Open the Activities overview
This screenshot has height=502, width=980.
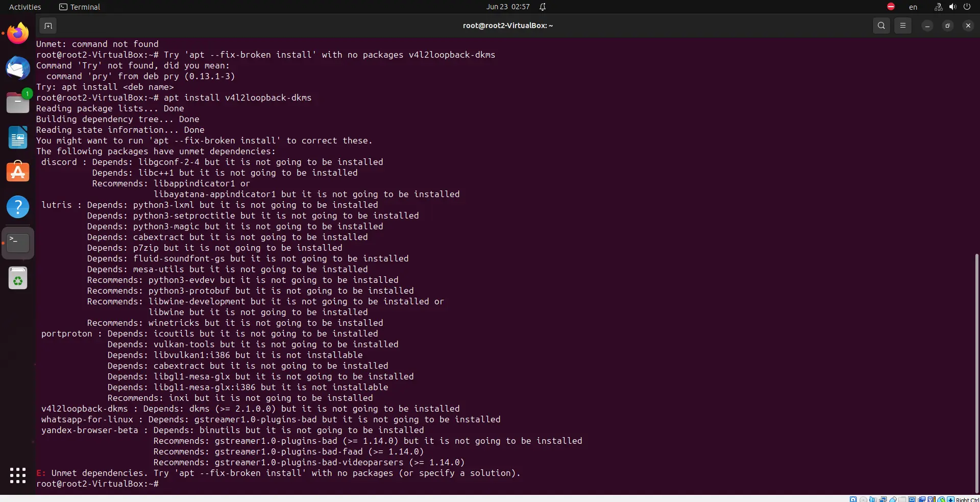pos(25,7)
